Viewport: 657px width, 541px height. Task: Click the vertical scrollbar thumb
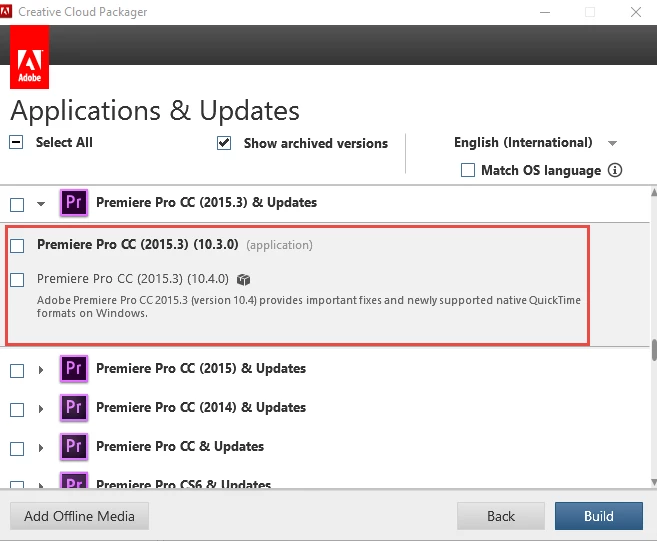pos(654,350)
